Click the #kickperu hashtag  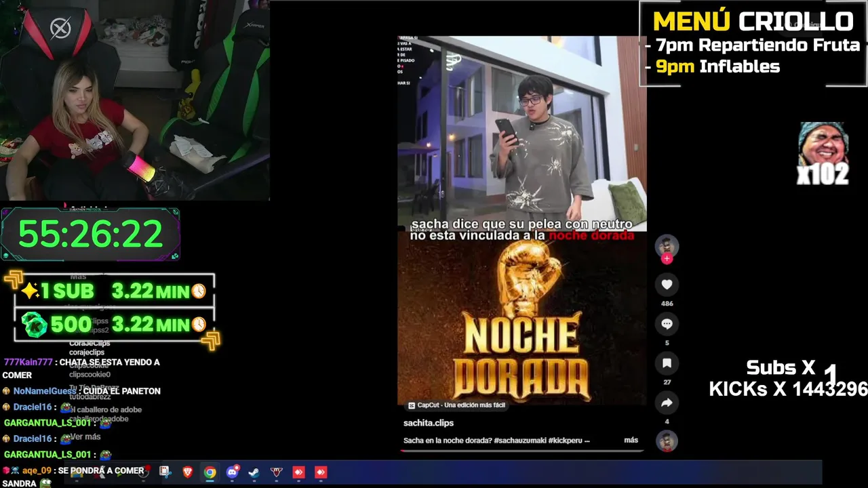coord(564,441)
